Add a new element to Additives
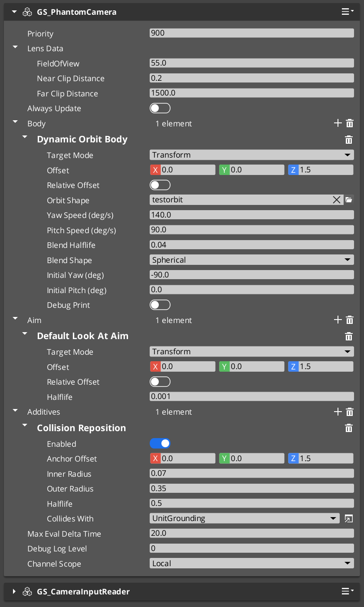Viewport: 364px width, 607px height. (338, 412)
